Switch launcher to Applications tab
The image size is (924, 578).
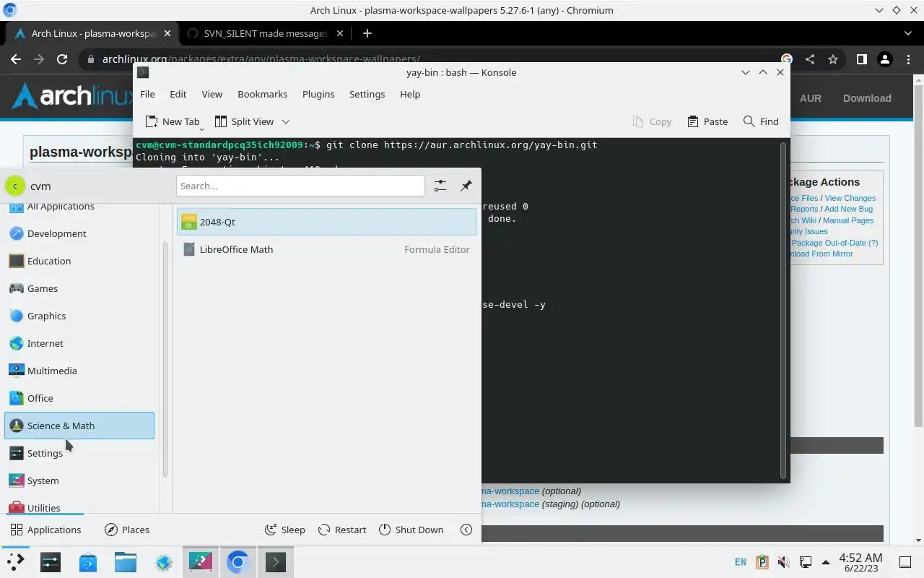click(x=45, y=530)
